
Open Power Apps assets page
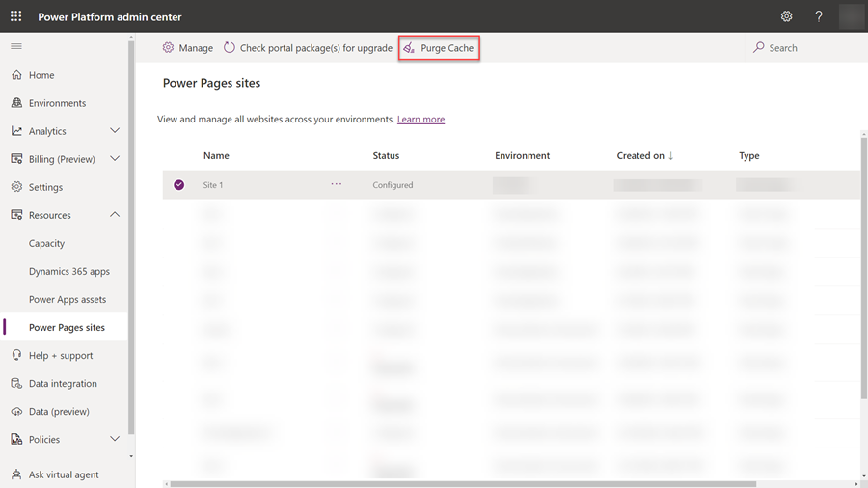click(x=68, y=299)
